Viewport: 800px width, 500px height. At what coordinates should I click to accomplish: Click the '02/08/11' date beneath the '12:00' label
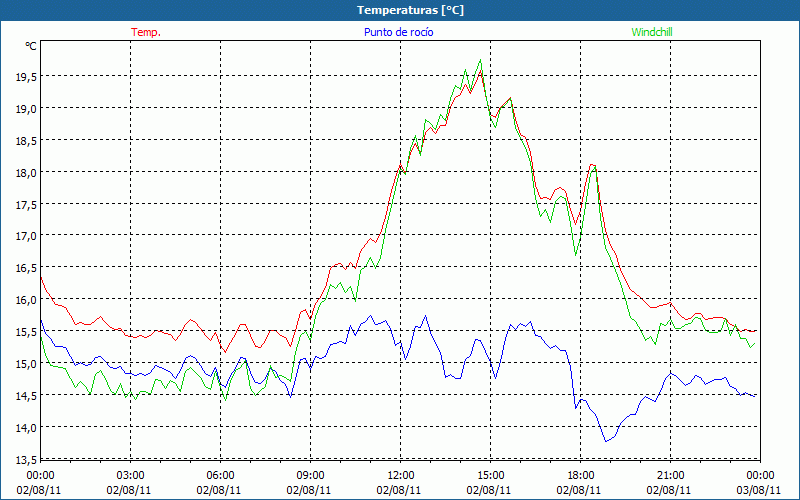[x=399, y=490]
